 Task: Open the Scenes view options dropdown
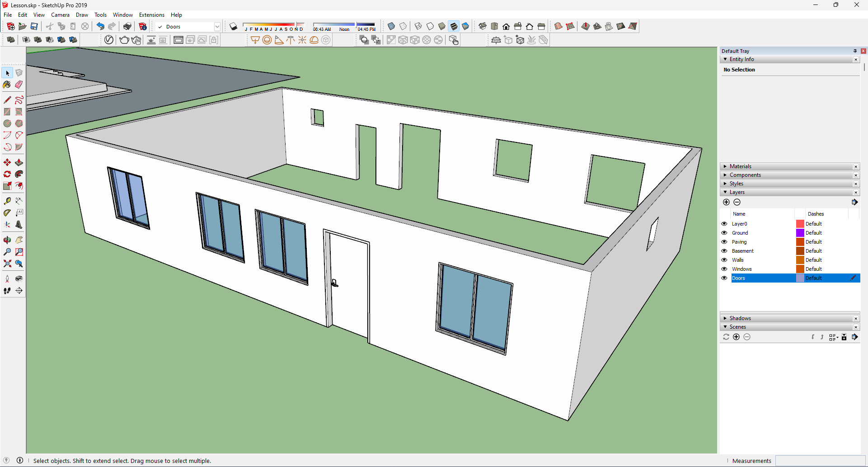tap(834, 337)
